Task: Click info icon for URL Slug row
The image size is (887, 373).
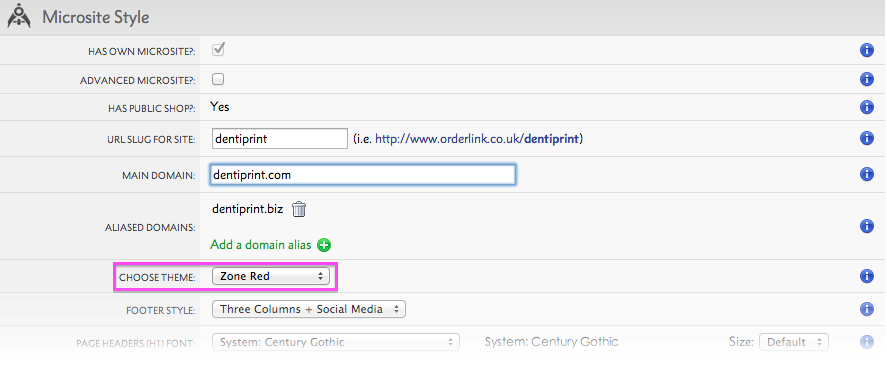Action: tap(866, 138)
